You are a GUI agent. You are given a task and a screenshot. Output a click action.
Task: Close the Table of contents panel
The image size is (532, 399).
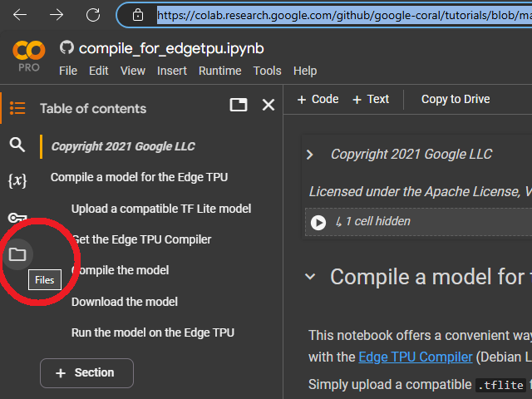click(268, 105)
